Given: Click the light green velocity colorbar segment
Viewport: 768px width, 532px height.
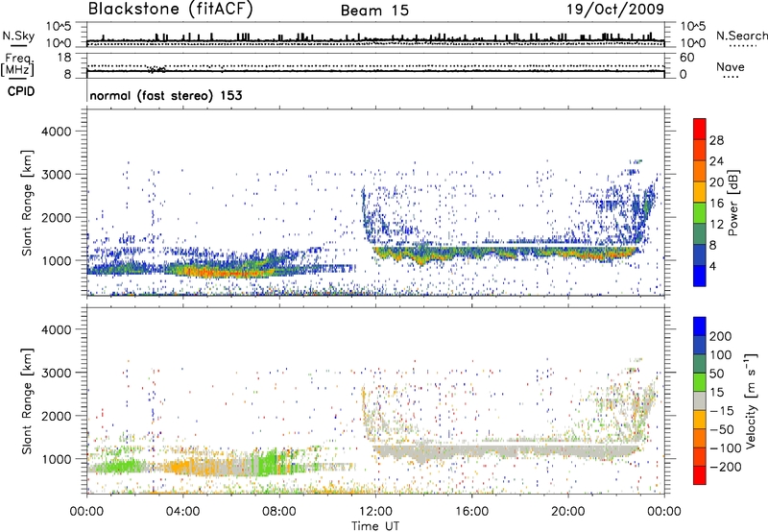Looking at the screenshot, I should pos(700,382).
